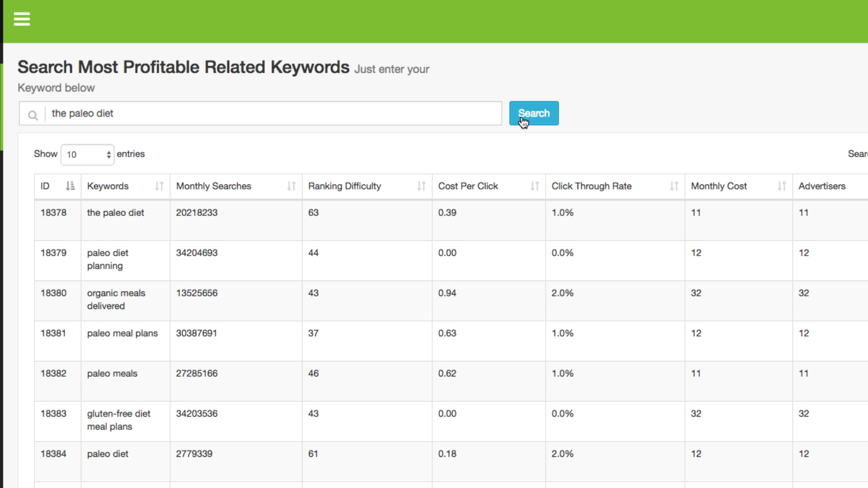Image resolution: width=868 pixels, height=488 pixels.
Task: Sort Monthly Cost column arrows icon
Action: pyautogui.click(x=782, y=186)
